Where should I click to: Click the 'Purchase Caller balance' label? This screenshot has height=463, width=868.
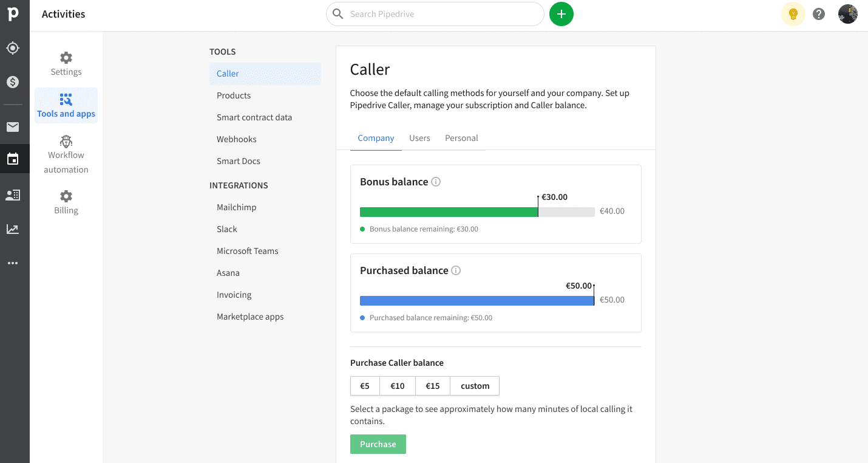click(x=397, y=363)
